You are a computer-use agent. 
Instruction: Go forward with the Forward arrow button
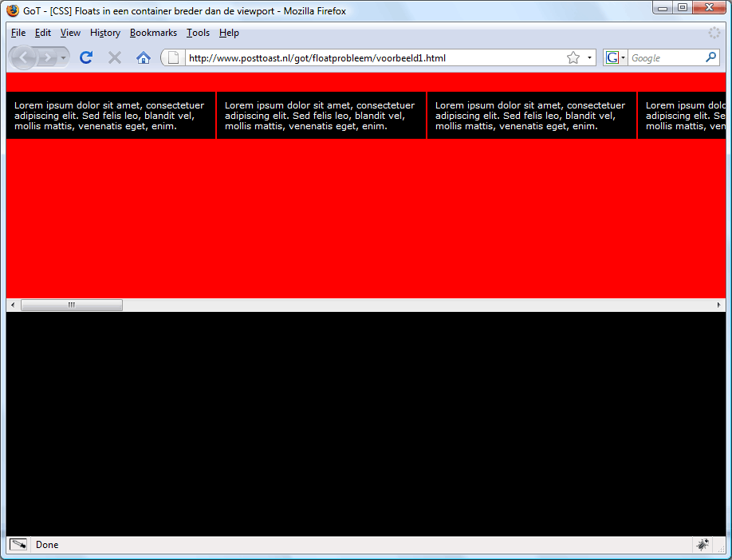pos(47,58)
